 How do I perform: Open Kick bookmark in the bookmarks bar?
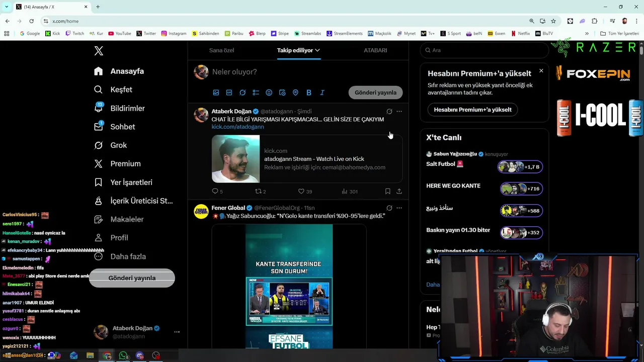coord(52,34)
